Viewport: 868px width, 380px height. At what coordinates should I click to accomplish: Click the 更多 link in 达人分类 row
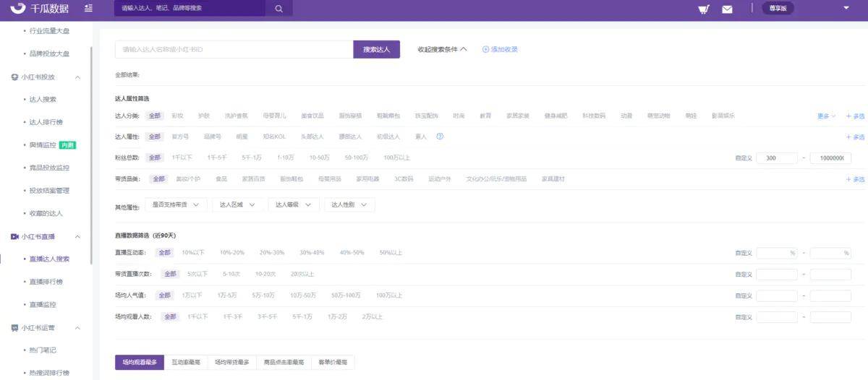click(826, 116)
